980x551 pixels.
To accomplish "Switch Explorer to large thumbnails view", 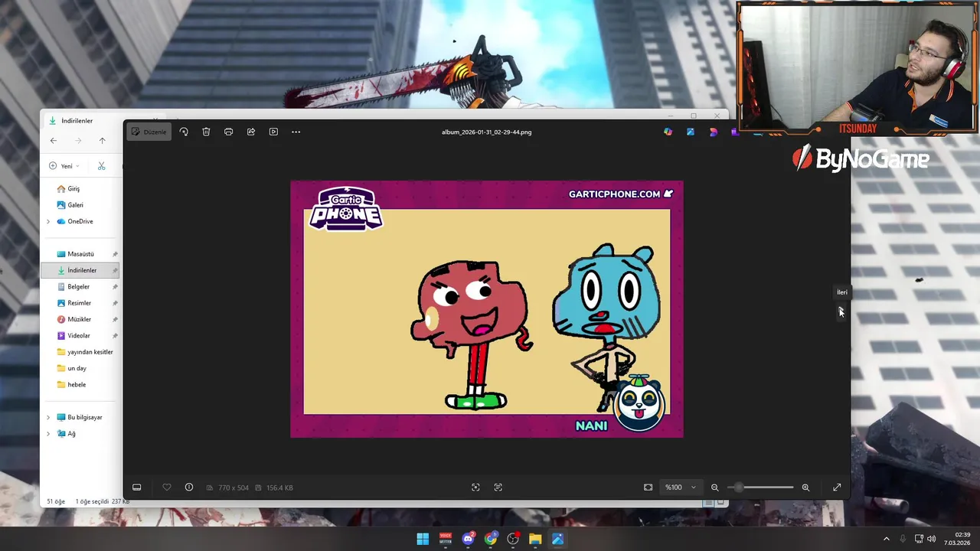I will [x=720, y=503].
